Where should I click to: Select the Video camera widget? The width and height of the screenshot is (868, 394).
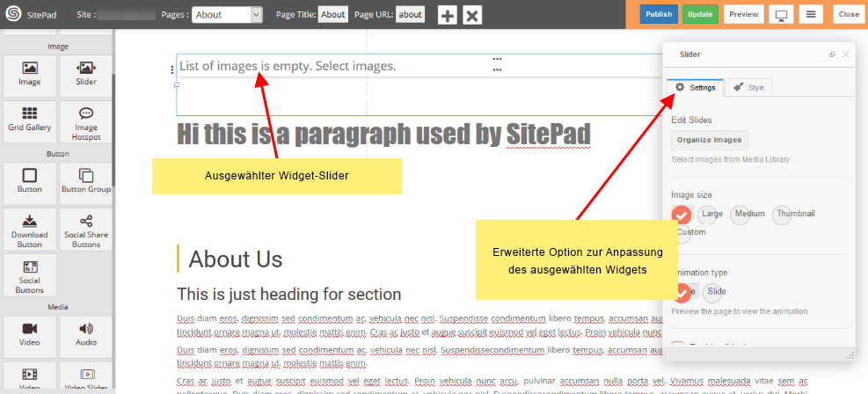[29, 337]
